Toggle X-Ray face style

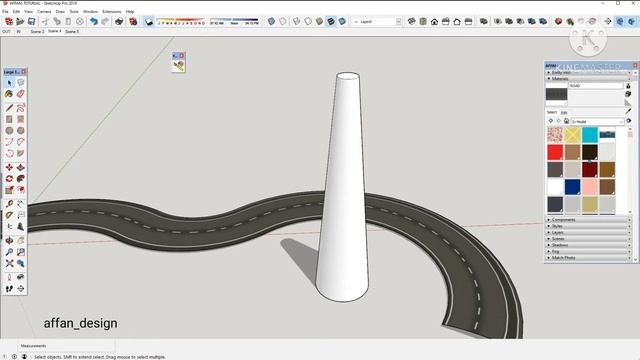click(x=271, y=21)
